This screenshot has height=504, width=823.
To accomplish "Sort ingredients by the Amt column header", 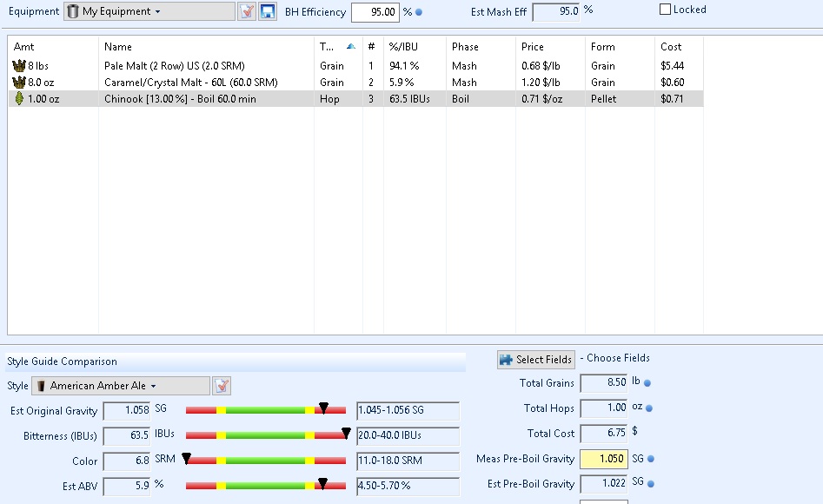I will 53,47.
